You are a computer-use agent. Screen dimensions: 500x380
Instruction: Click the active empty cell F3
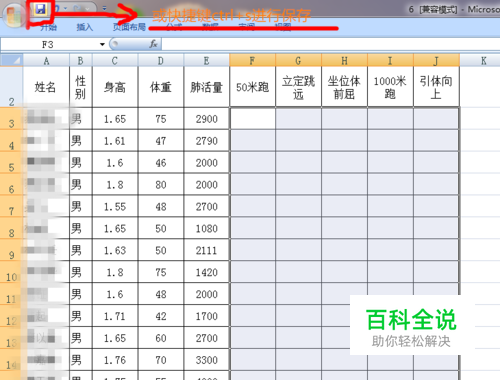(x=252, y=119)
